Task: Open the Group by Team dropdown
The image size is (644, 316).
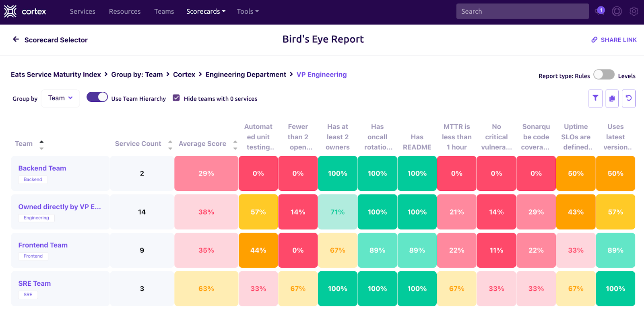Action: pyautogui.click(x=60, y=98)
